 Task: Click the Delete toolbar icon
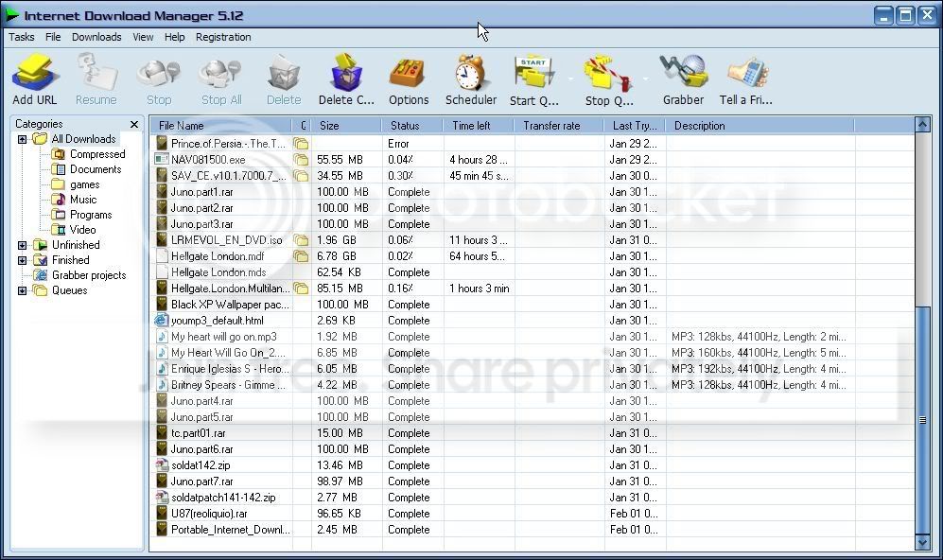coord(284,74)
